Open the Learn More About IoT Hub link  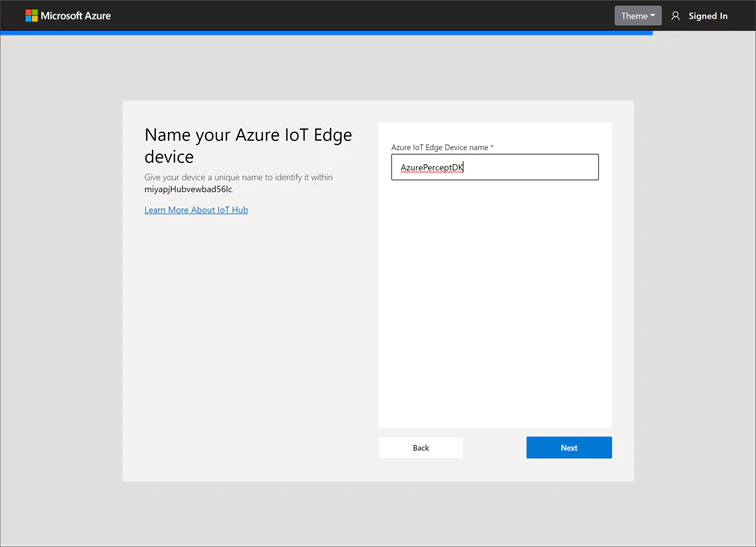pyautogui.click(x=196, y=210)
